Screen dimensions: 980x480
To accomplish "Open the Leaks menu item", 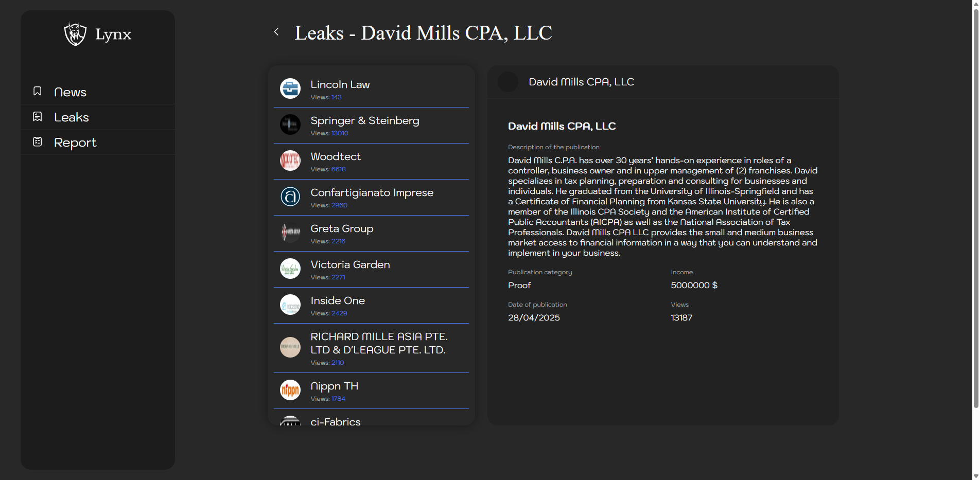I will [x=72, y=117].
